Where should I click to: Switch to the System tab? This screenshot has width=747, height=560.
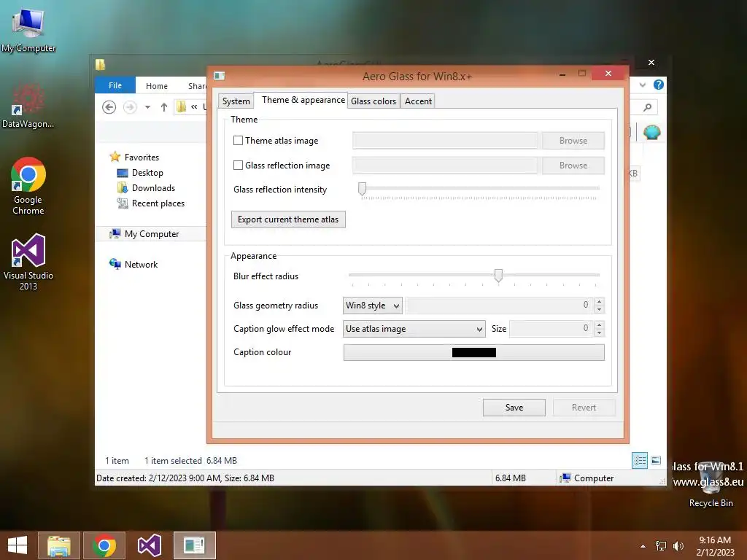(x=236, y=101)
